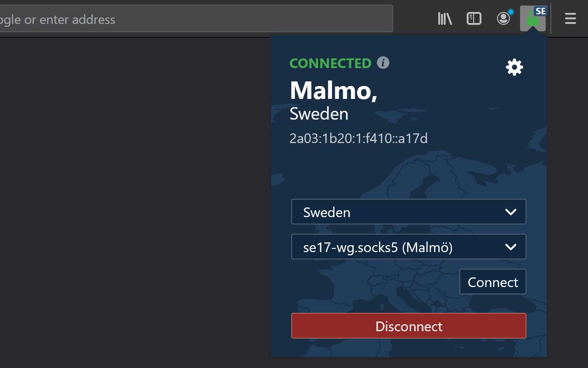Click the green VPN extension toolbar icon
This screenshot has height=368, width=588.
(532, 19)
